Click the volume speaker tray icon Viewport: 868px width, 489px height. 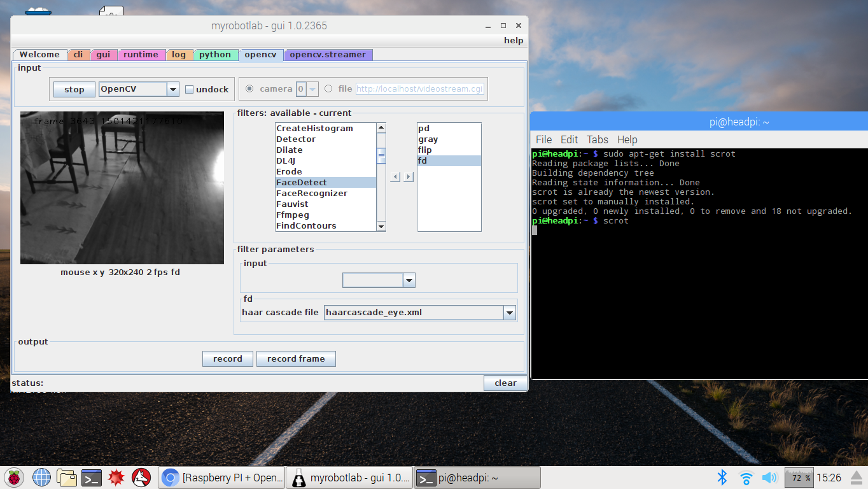769,478
